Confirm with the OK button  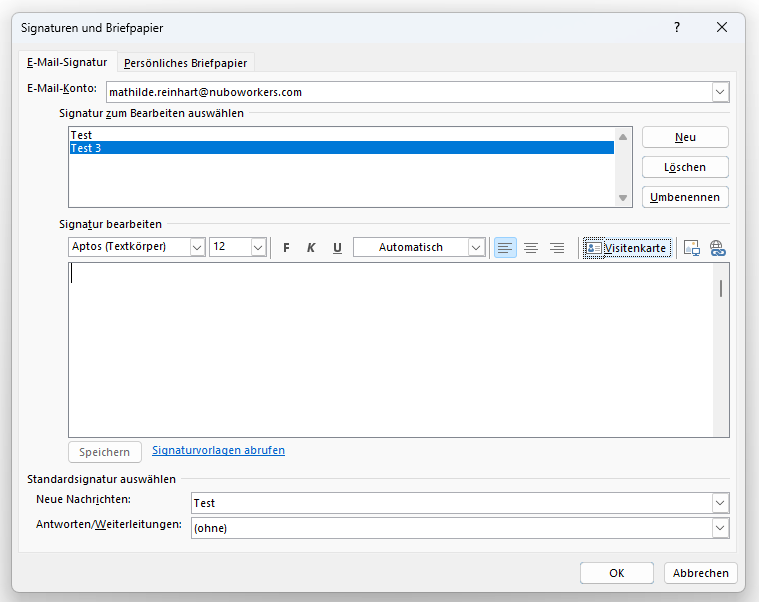(617, 573)
